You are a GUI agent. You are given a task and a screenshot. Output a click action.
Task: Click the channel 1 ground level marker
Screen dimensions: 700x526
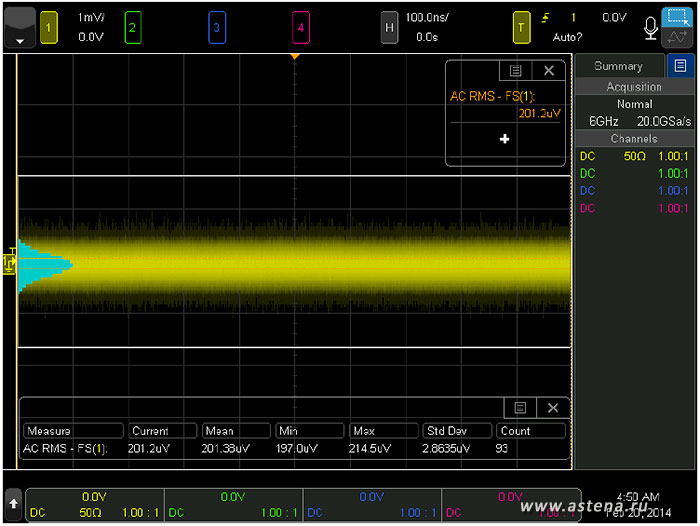click(x=9, y=263)
